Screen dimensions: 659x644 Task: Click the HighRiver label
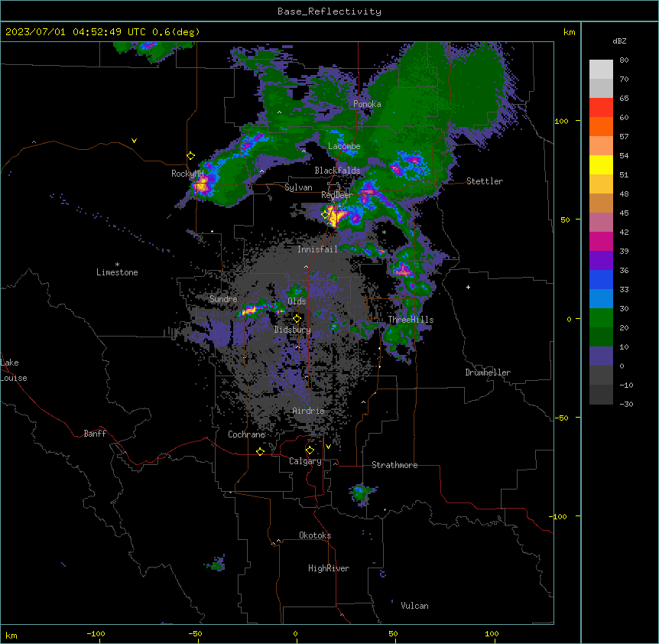[329, 568]
